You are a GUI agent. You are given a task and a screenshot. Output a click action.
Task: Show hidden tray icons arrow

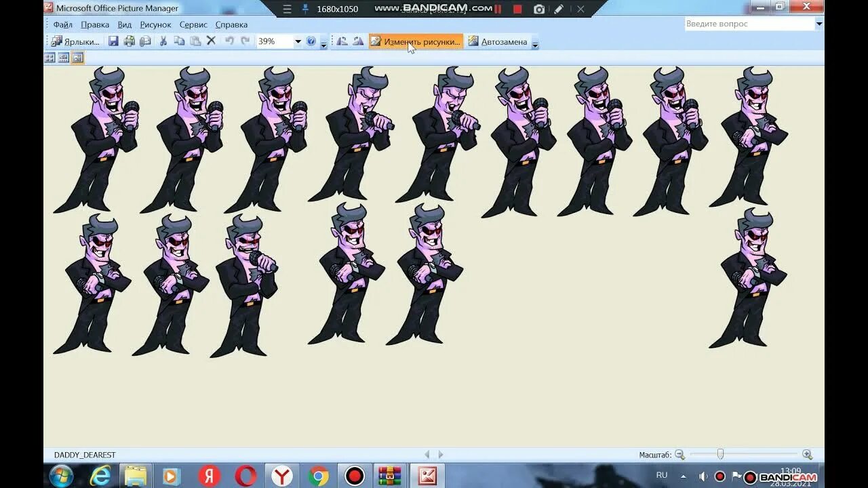click(683, 476)
